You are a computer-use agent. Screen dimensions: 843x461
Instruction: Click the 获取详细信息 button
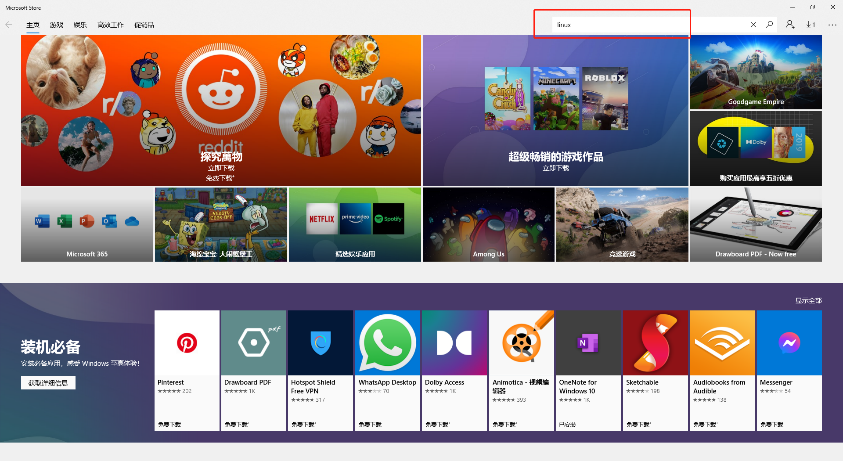pyautogui.click(x=48, y=383)
